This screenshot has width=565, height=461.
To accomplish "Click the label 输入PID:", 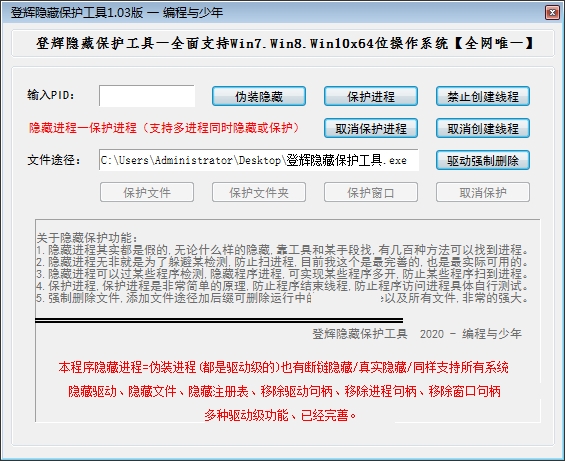I will click(51, 95).
